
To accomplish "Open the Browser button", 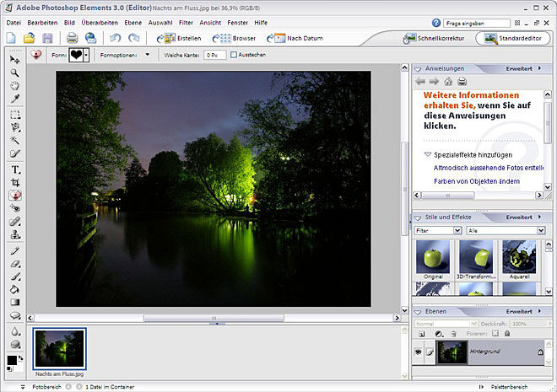I will tap(234, 38).
